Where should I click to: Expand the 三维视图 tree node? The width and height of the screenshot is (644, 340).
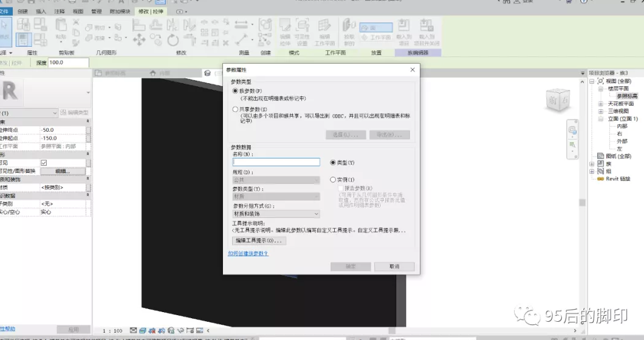click(x=600, y=111)
